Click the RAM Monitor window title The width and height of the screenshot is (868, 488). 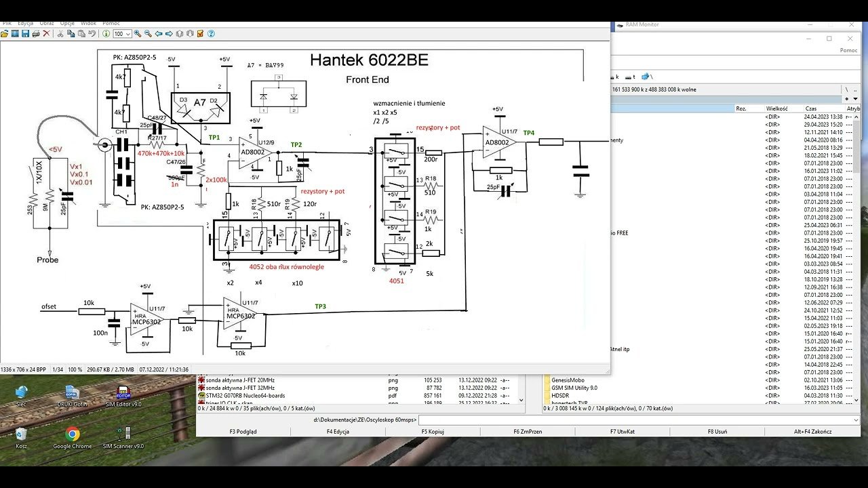coord(642,24)
